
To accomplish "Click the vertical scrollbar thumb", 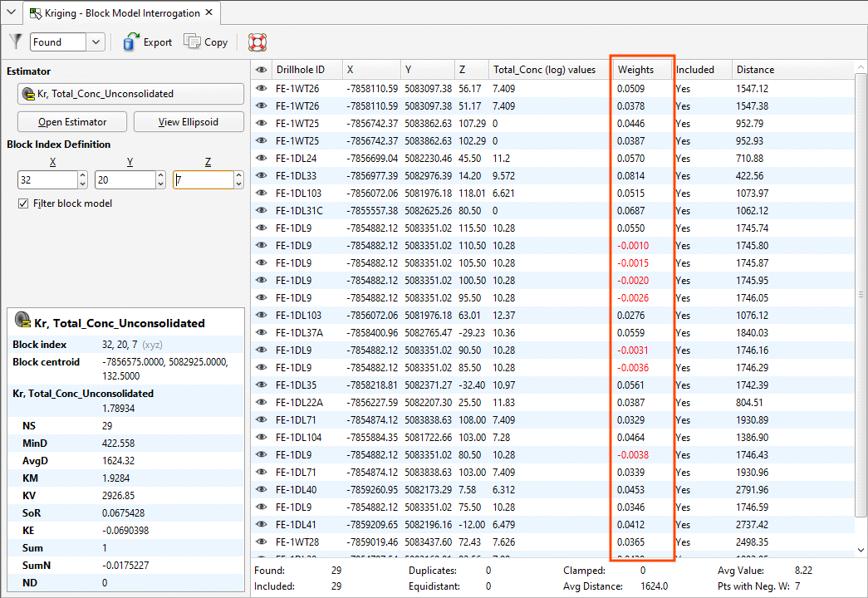I will 861,295.
